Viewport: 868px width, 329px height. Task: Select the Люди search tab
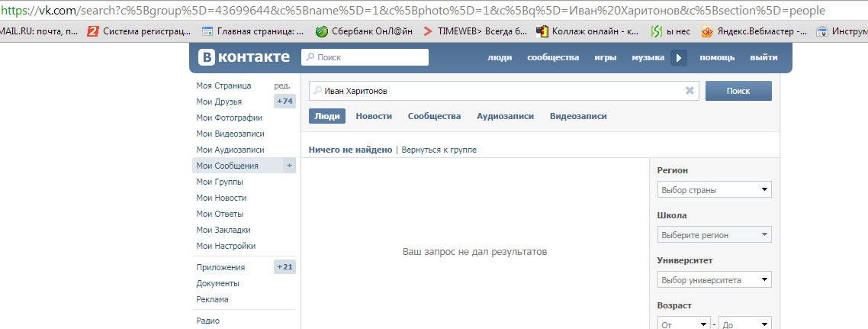pyautogui.click(x=327, y=116)
